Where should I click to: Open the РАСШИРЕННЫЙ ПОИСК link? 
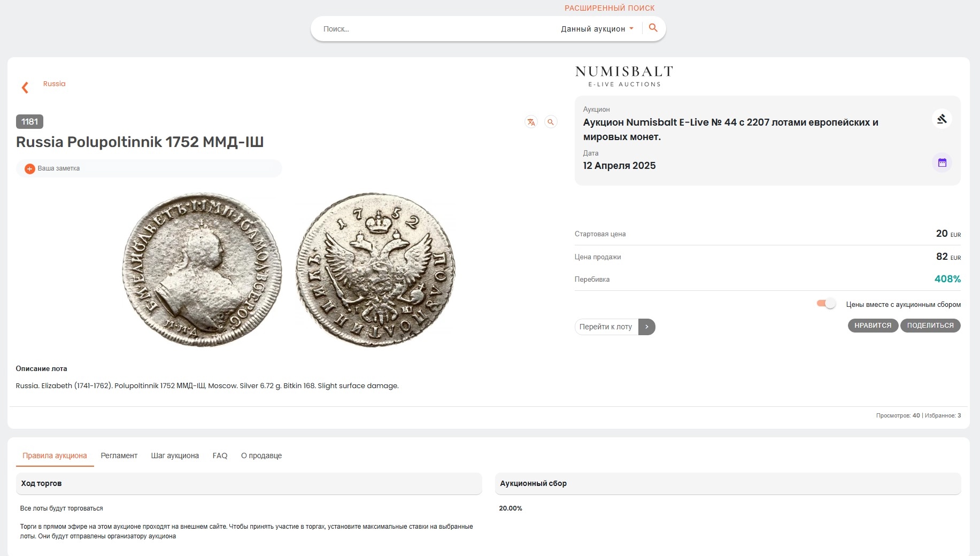click(609, 8)
